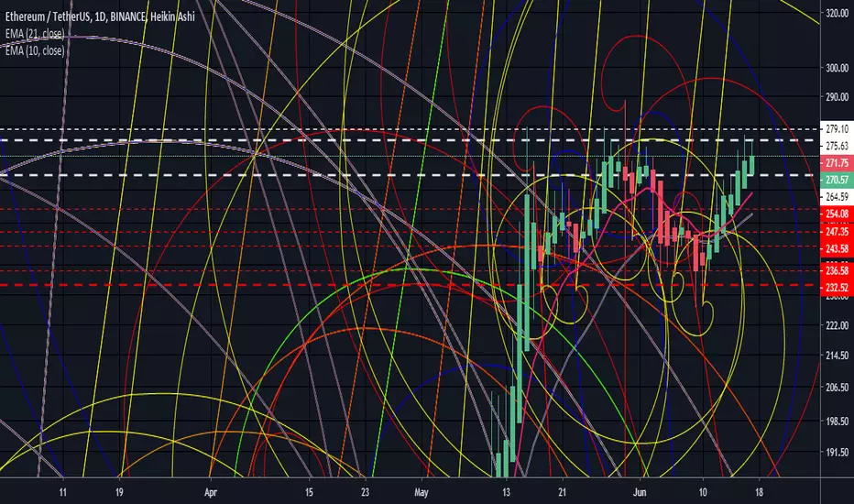Select the 275.63 price level tag
This screenshot has width=854, height=504.
837,146
